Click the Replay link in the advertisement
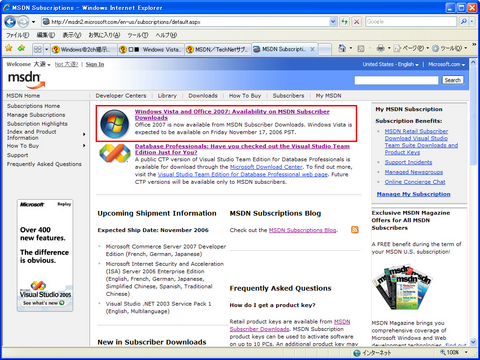The image size is (480, 360). point(64,204)
